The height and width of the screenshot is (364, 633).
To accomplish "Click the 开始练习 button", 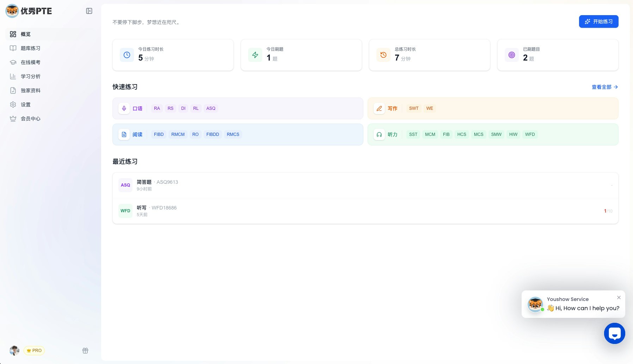I will [x=598, y=21].
